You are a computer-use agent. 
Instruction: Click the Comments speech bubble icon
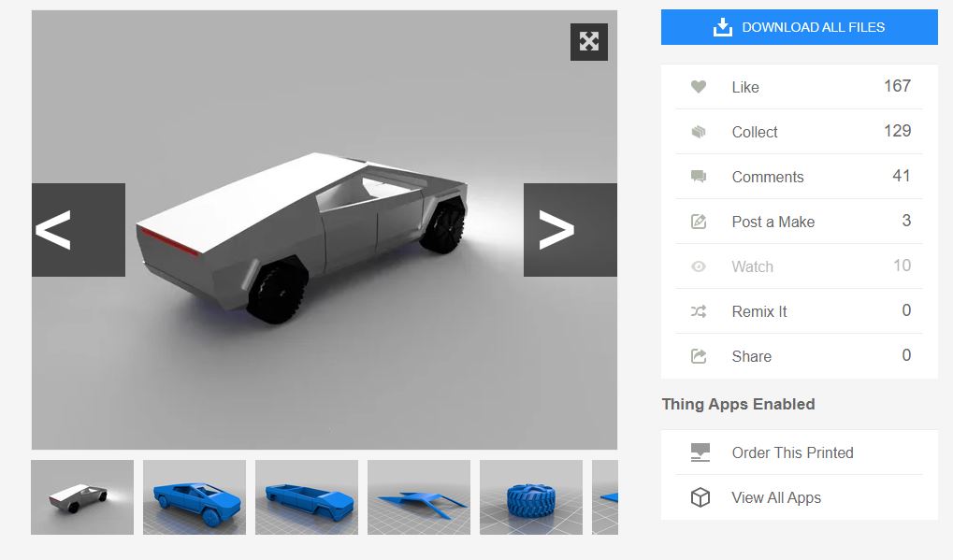click(699, 177)
